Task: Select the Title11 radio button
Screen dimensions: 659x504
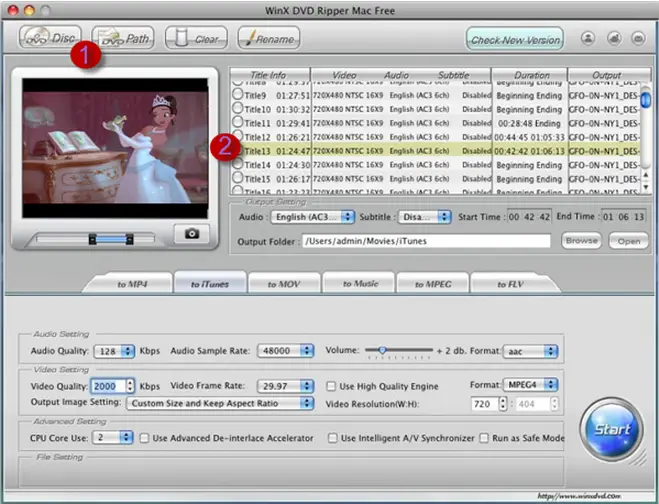Action: [x=238, y=122]
